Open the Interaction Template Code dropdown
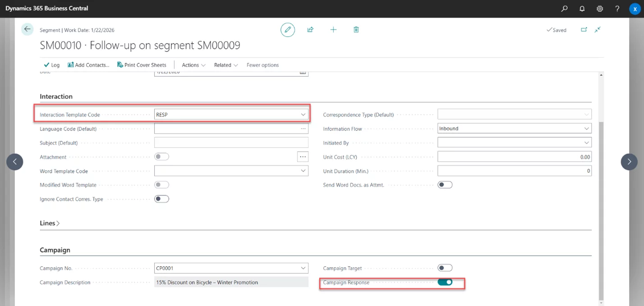The image size is (644, 306). coord(303,115)
